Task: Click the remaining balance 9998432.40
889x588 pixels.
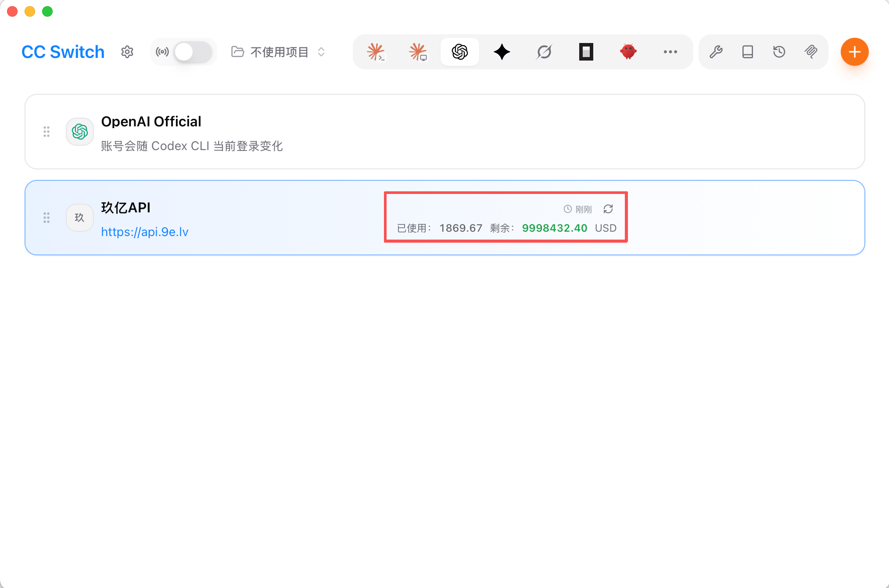Action: 555,228
